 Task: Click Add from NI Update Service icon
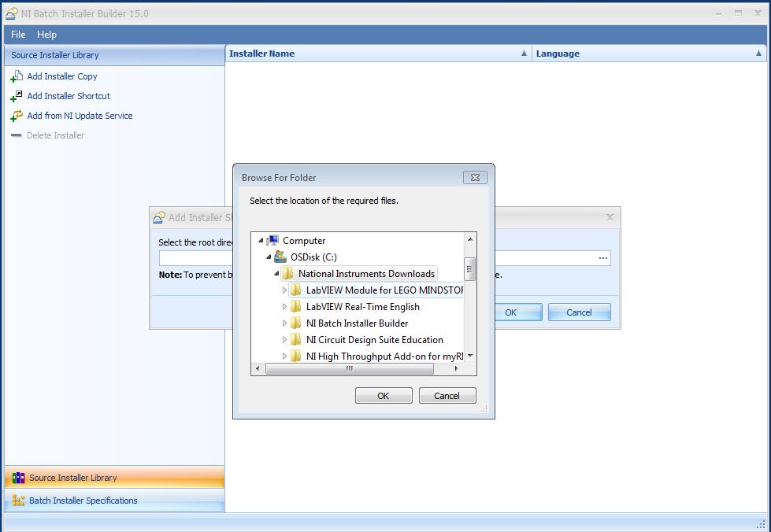(x=17, y=116)
